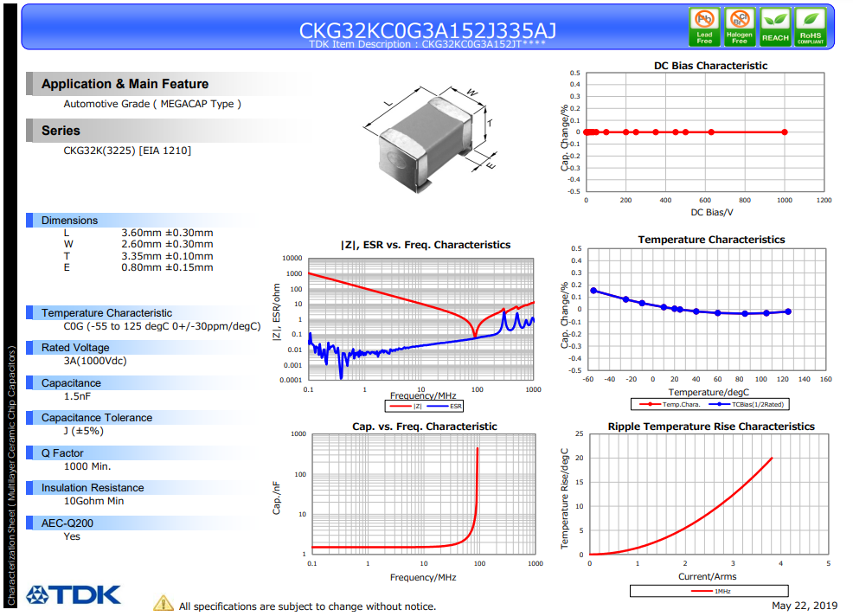
Task: Select the Q factor value 1000 Min.
Action: (x=87, y=466)
